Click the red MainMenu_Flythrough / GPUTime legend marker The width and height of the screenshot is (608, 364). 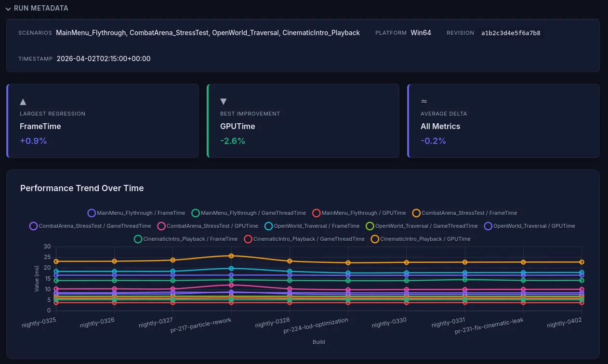tap(317, 213)
